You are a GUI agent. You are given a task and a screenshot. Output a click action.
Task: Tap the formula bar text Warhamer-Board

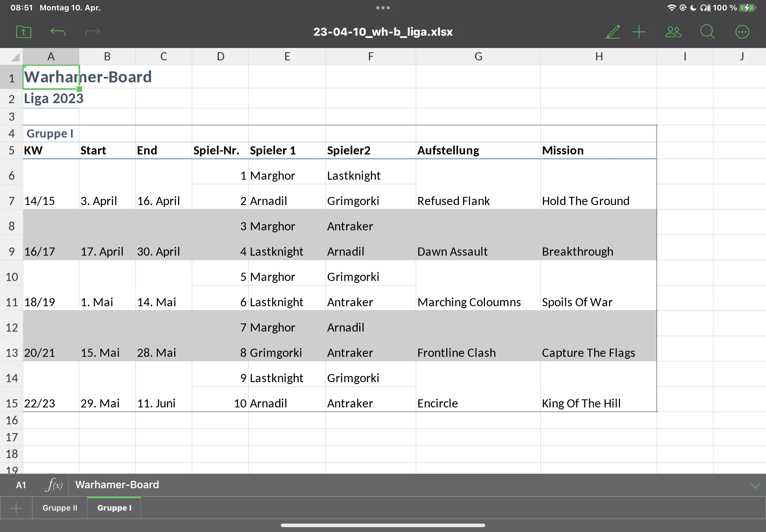[x=117, y=485]
